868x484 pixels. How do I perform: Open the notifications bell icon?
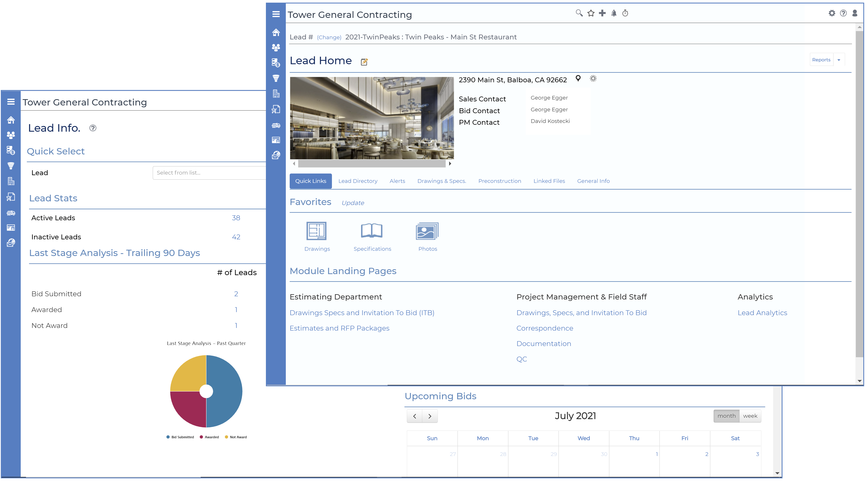(x=614, y=13)
